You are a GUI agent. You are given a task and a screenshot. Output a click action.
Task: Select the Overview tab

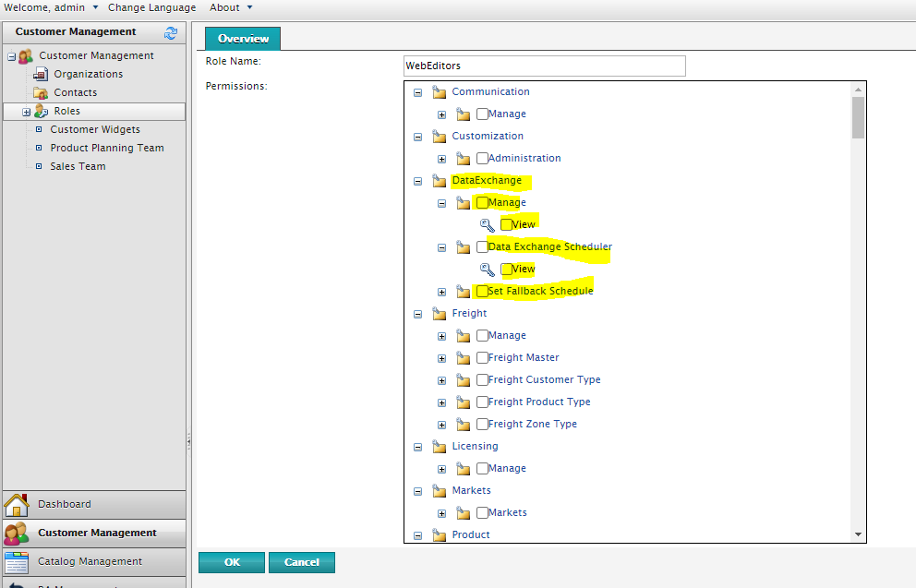pyautogui.click(x=243, y=39)
